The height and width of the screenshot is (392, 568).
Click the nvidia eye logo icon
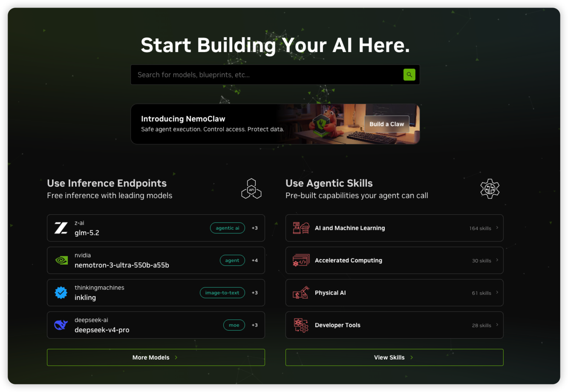(x=61, y=260)
